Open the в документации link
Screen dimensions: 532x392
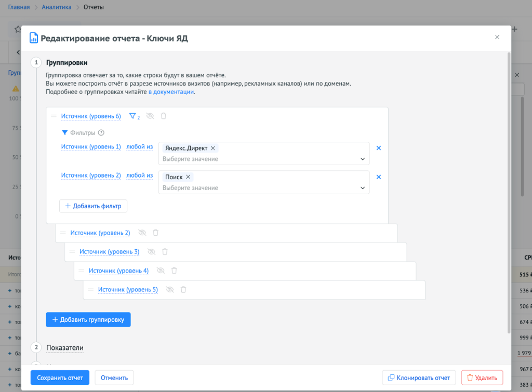coord(171,92)
